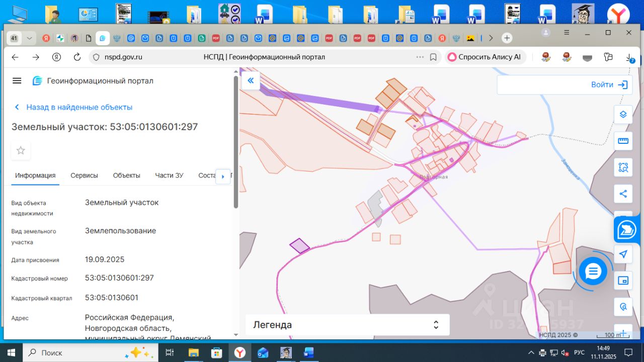This screenshot has height=362, width=644.
Task: Click the Спросить Алису AI button
Action: 484,57
